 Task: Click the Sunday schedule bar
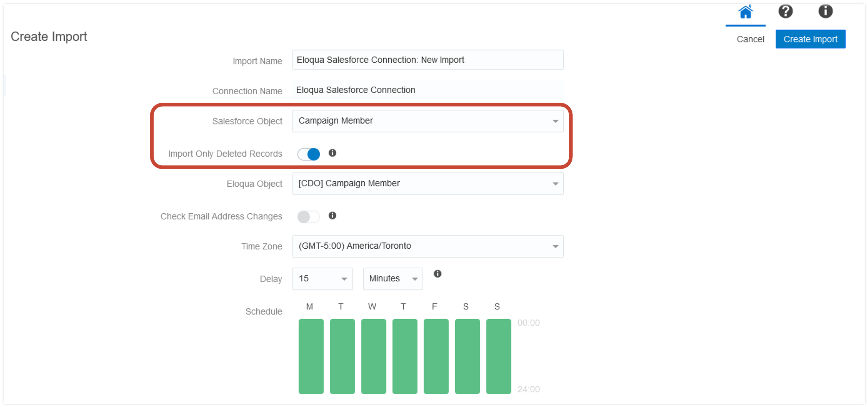pyautogui.click(x=498, y=356)
